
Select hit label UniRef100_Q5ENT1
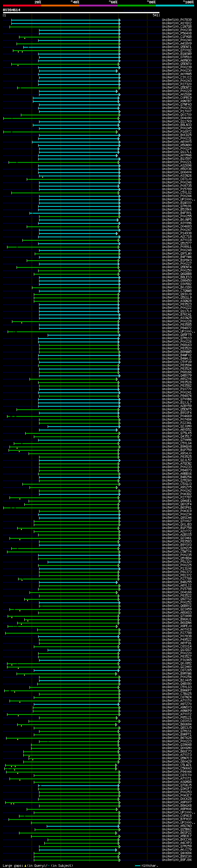(177, 47)
